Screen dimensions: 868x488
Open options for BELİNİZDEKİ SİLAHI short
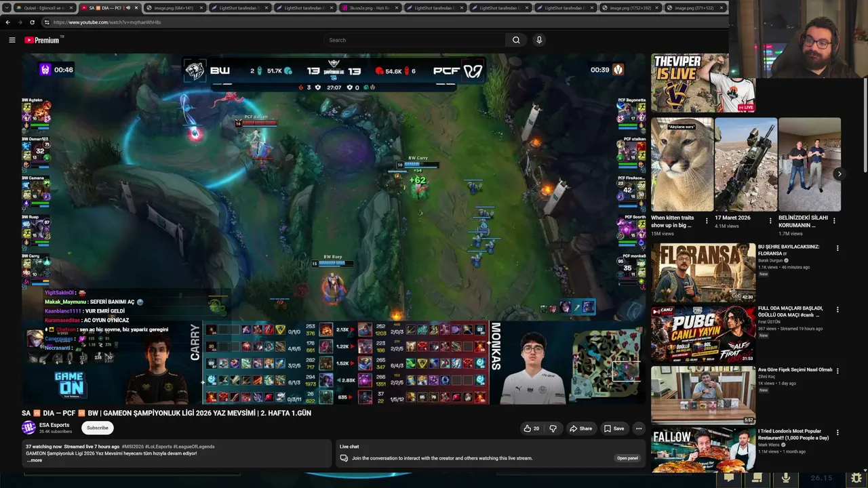[834, 221]
